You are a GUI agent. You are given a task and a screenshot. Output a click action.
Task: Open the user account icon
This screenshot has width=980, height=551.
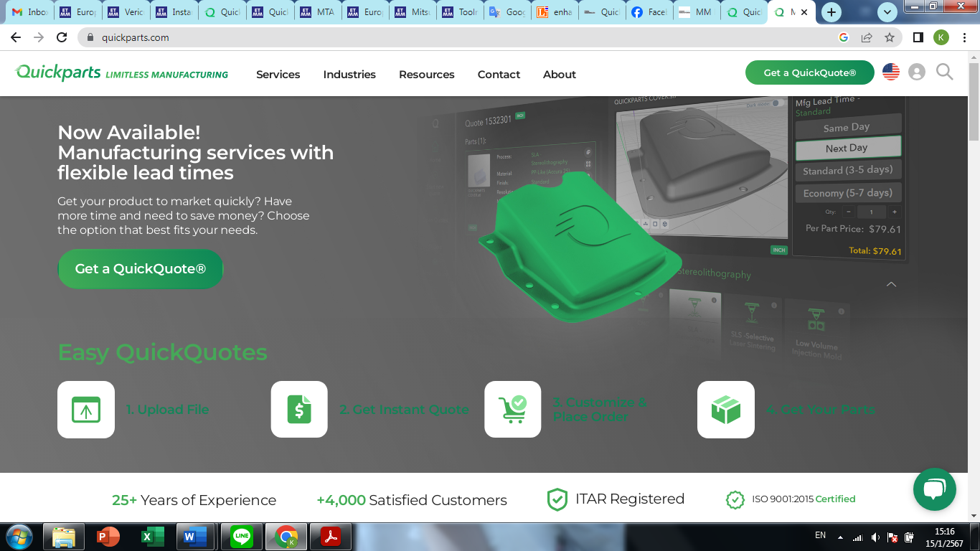[917, 72]
